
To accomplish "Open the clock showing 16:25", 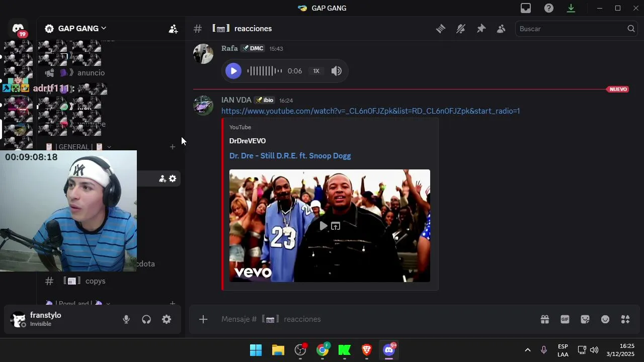I will [620, 350].
